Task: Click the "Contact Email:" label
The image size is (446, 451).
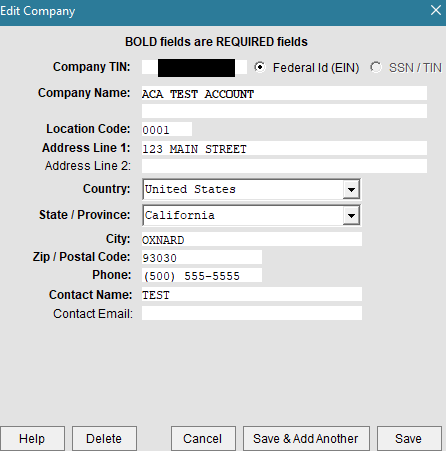Action: 93,314
